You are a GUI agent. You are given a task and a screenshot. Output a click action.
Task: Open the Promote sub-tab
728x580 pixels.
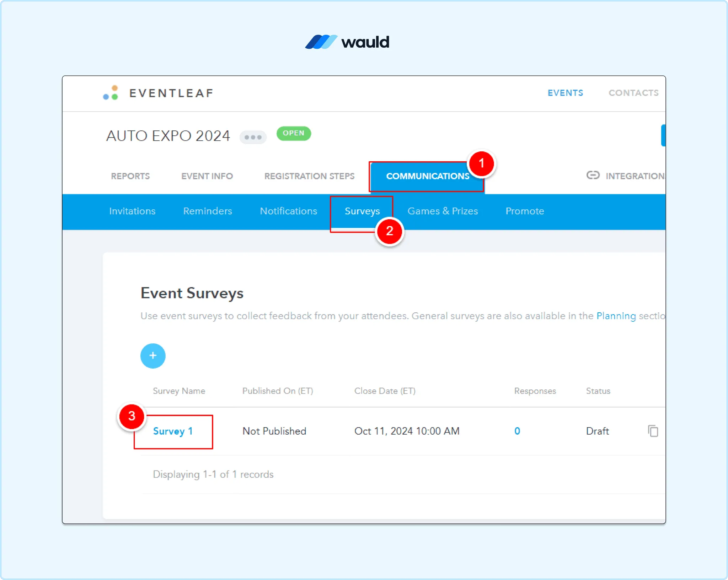[525, 211]
